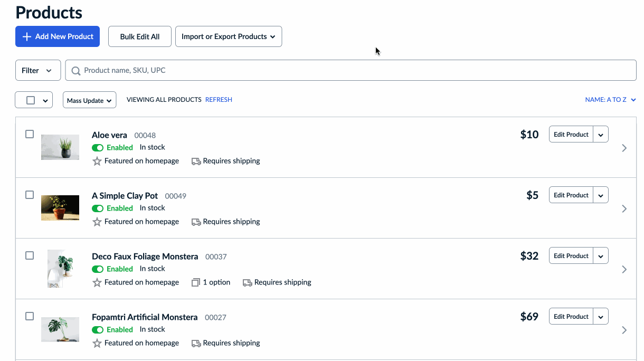Click the shipping truck icon for A Simple Clay Pot
The width and height of the screenshot is (644, 361).
coord(196,222)
